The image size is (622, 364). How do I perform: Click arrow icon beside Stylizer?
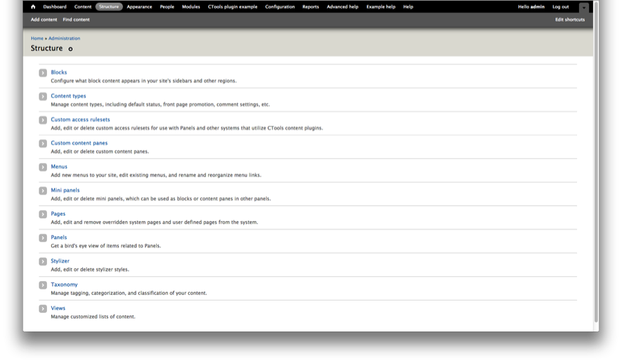coord(43,262)
